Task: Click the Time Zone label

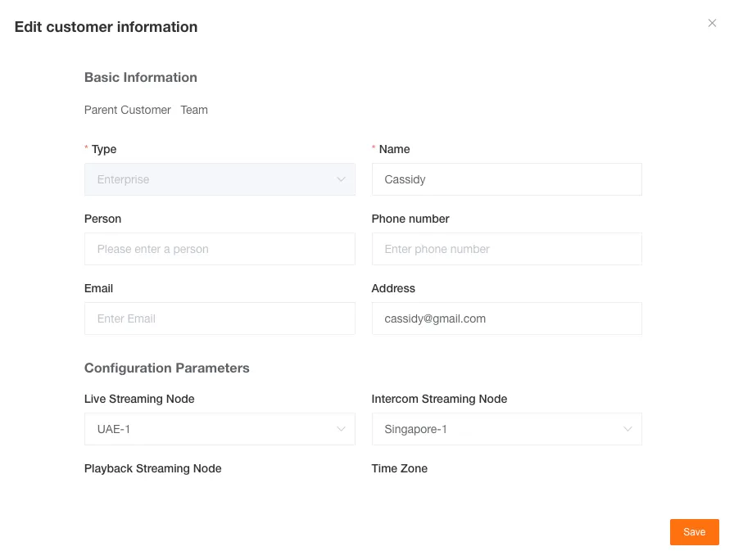Action: point(399,468)
